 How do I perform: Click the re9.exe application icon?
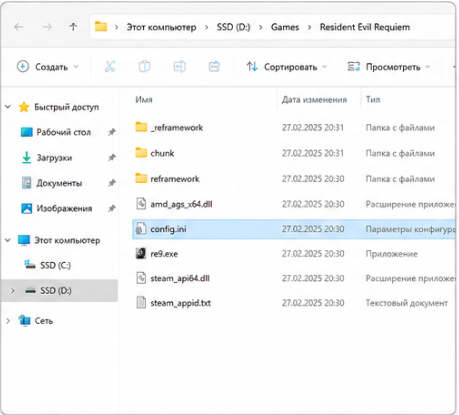141,253
